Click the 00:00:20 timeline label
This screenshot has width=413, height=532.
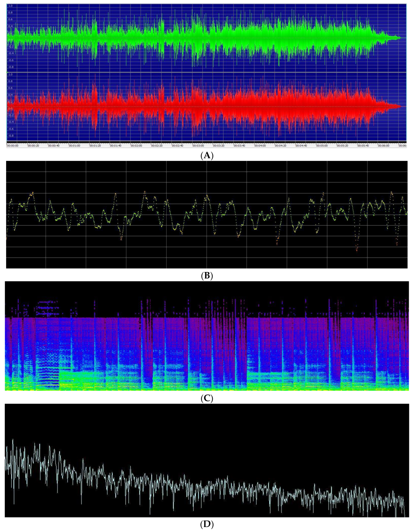[x=33, y=146]
